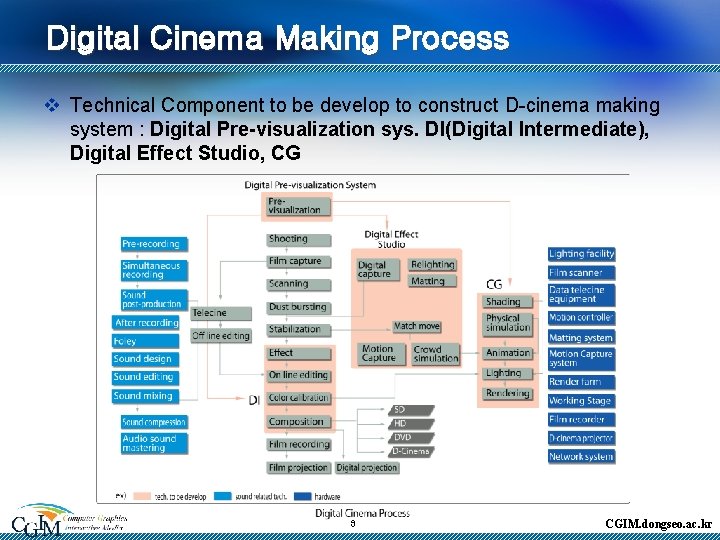Select the 'Film recorder' hardware box

coord(581,420)
